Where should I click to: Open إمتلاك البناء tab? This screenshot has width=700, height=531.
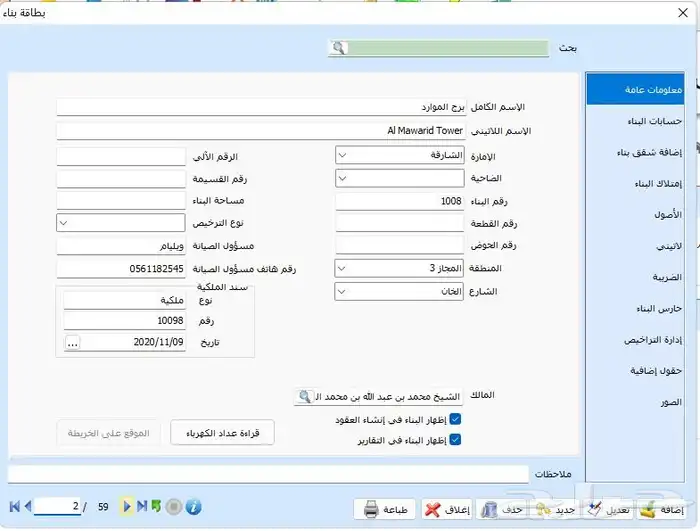point(635,184)
